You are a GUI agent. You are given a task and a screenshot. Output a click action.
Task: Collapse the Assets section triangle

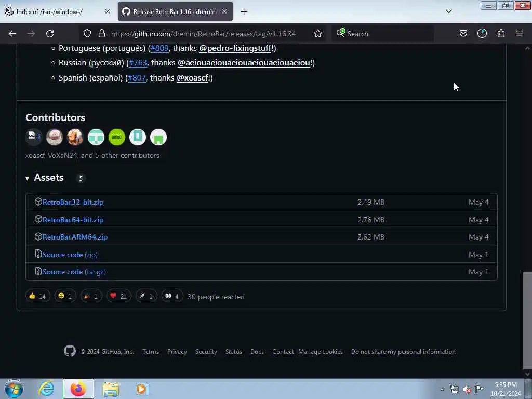27,178
